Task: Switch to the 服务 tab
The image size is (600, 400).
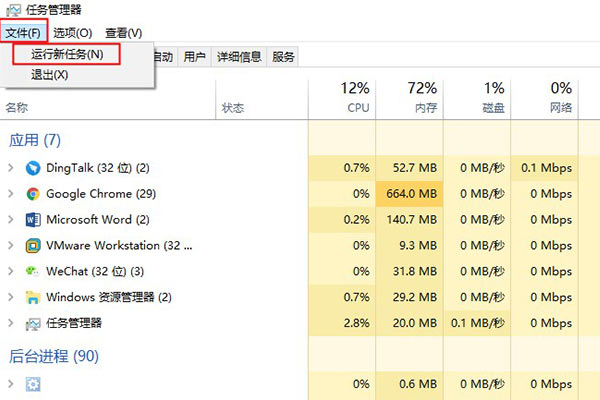Action: coord(283,57)
